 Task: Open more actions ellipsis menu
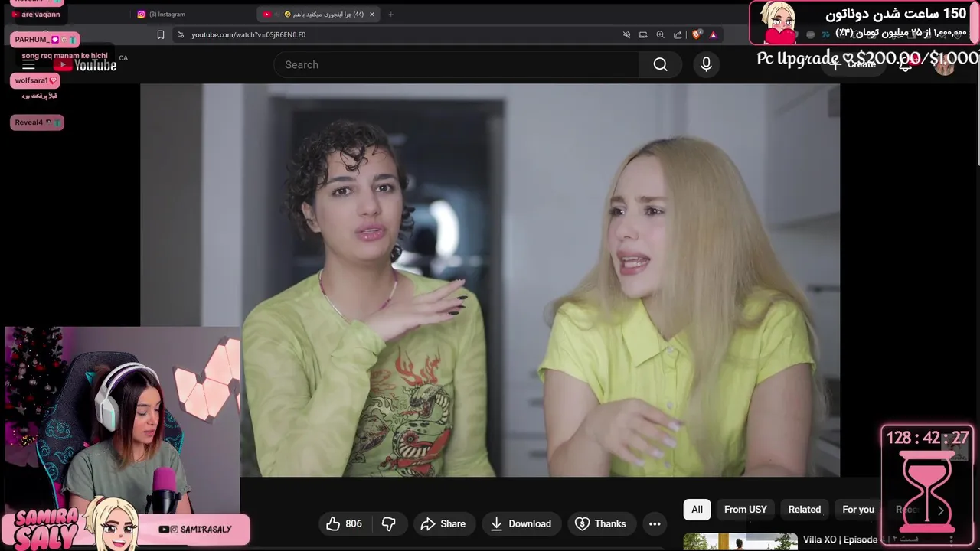(655, 523)
